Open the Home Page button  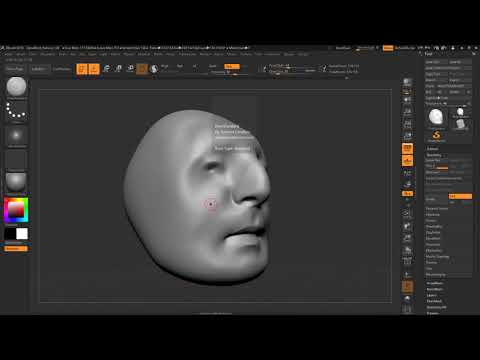(15, 69)
